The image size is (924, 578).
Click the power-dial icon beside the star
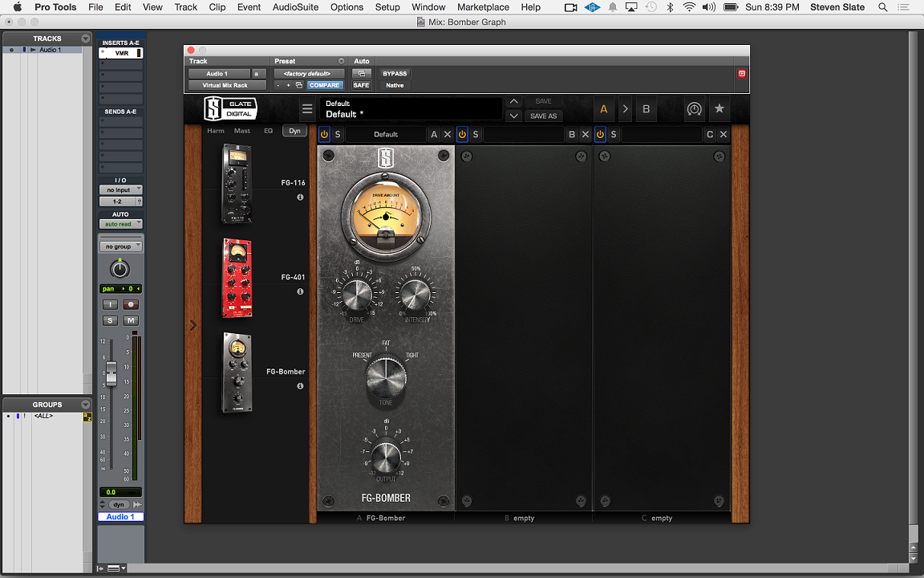click(695, 109)
